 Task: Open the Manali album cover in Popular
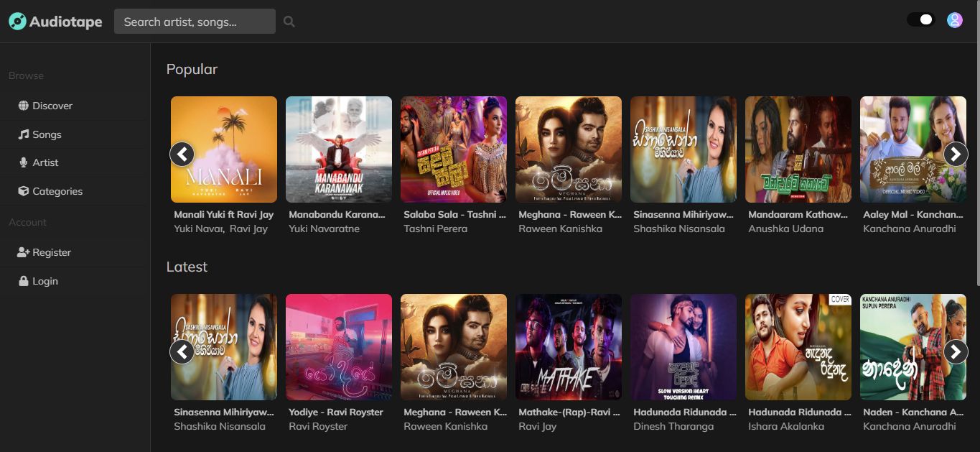(x=224, y=149)
